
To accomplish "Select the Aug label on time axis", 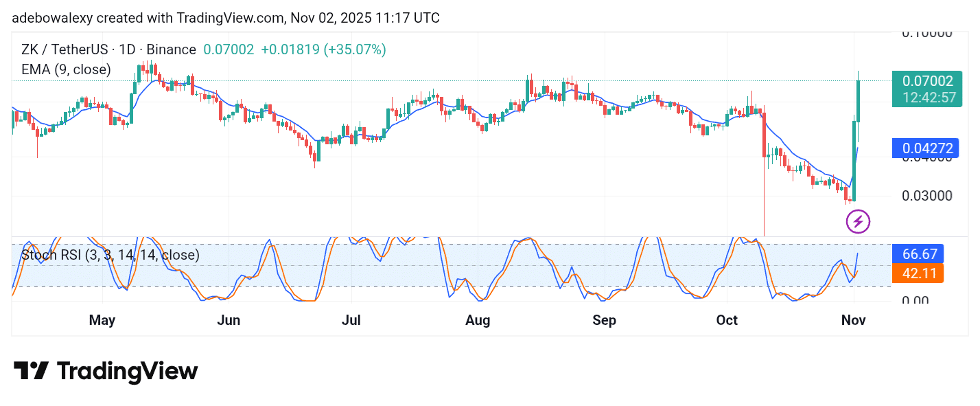I will (477, 320).
